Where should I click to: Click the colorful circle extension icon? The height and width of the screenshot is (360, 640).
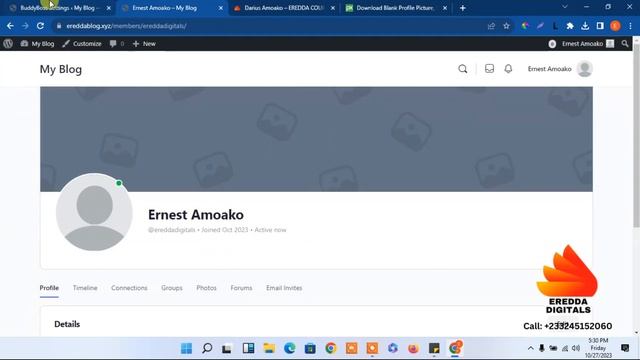[x=525, y=26]
